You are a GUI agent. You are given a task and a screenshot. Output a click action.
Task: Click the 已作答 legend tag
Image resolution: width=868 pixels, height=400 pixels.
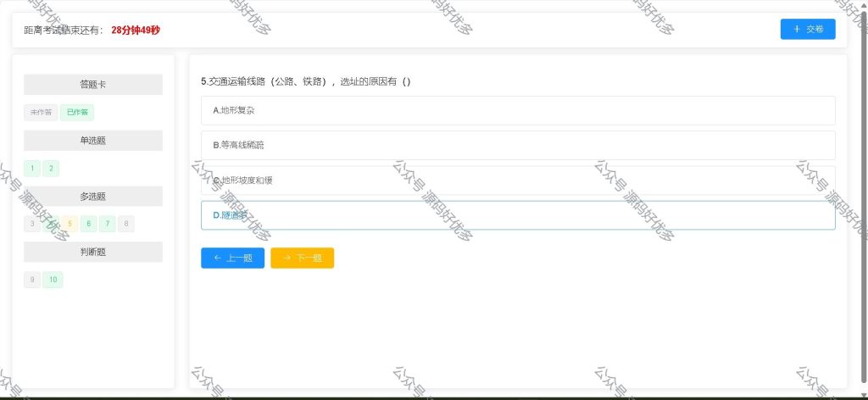click(x=77, y=113)
